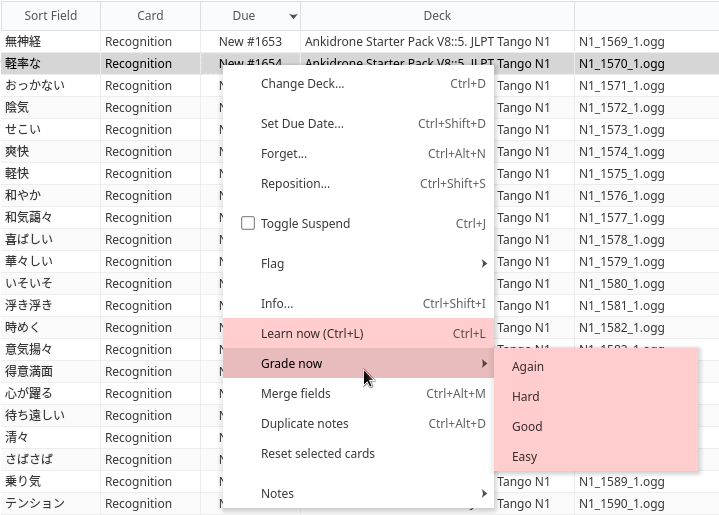
Task: Click the Due column sort arrow
Action: click(x=293, y=17)
